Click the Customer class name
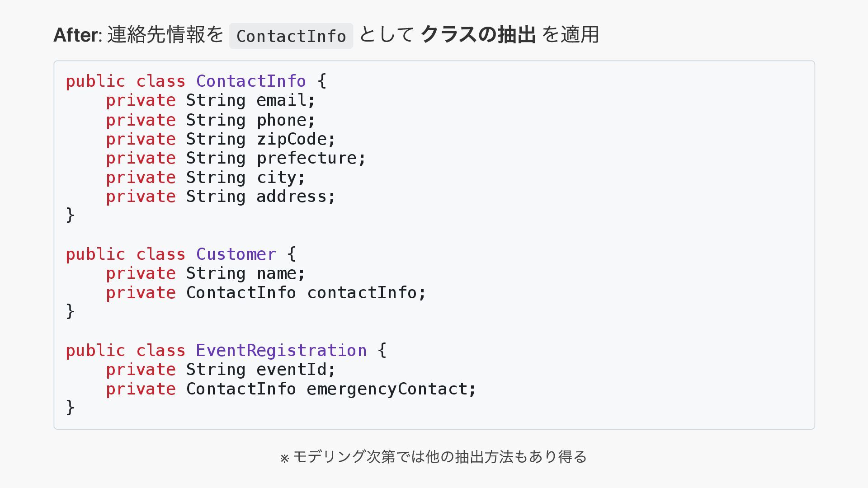 pyautogui.click(x=236, y=254)
